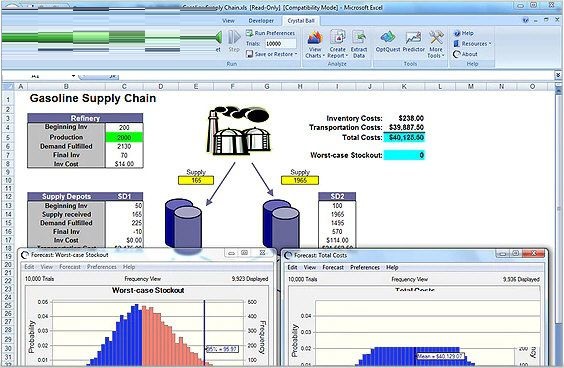Open Crystal Ball Help in the ribbon
Viewport: 564px width, 368px height.
coord(464,33)
